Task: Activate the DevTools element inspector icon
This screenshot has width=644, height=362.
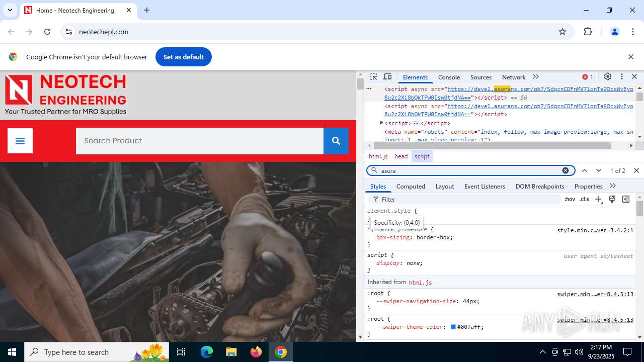Action: 373,77
